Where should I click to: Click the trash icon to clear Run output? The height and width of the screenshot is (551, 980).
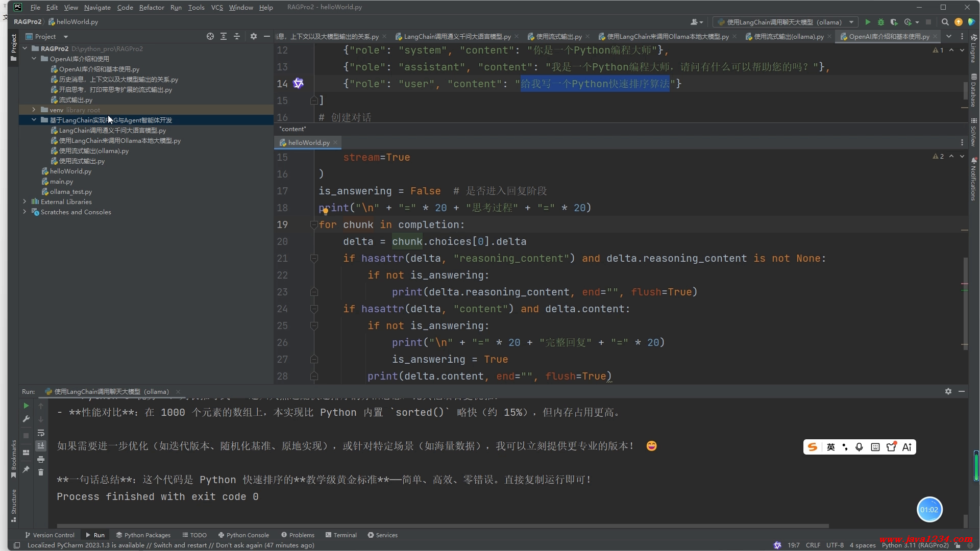[x=41, y=472]
